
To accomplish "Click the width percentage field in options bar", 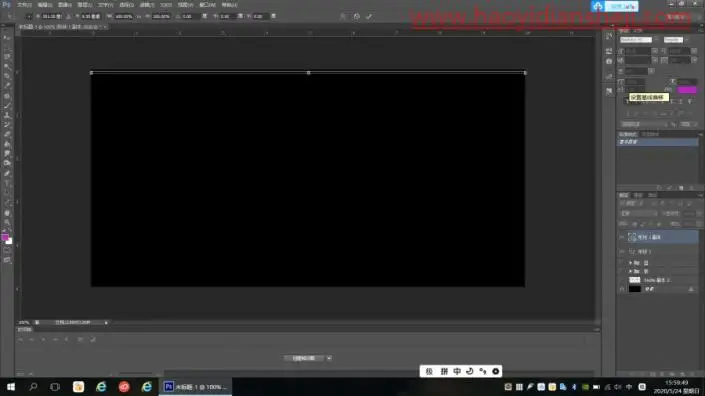I will pos(124,17).
